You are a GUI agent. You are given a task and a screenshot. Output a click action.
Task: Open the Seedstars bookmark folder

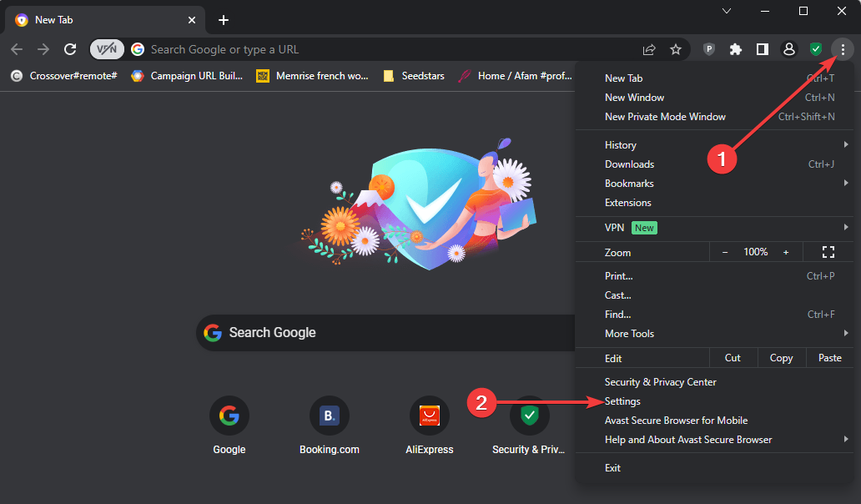point(414,76)
